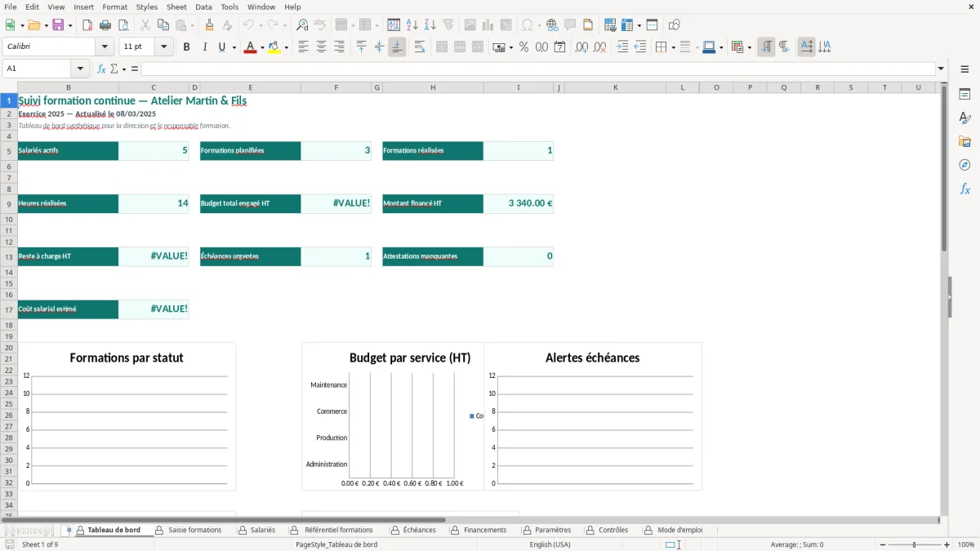
Task: Open Gallery panel in sidebar
Action: point(964,141)
